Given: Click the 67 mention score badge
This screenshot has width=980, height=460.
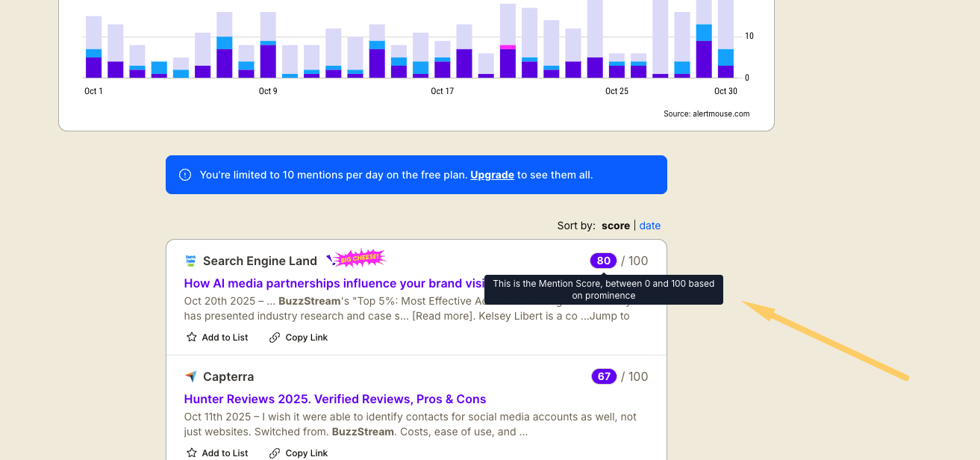Looking at the screenshot, I should point(604,376).
